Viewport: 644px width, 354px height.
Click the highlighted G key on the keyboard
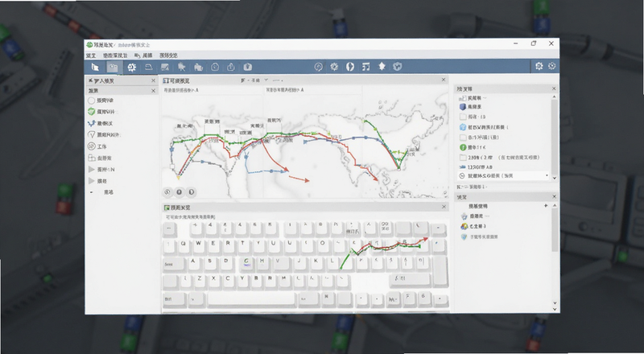coord(246,263)
